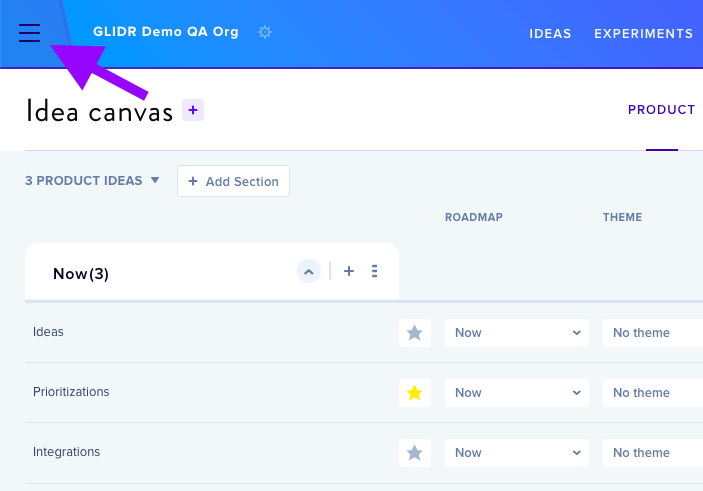Star the Integrations row
This screenshot has width=703, height=491.
click(415, 453)
